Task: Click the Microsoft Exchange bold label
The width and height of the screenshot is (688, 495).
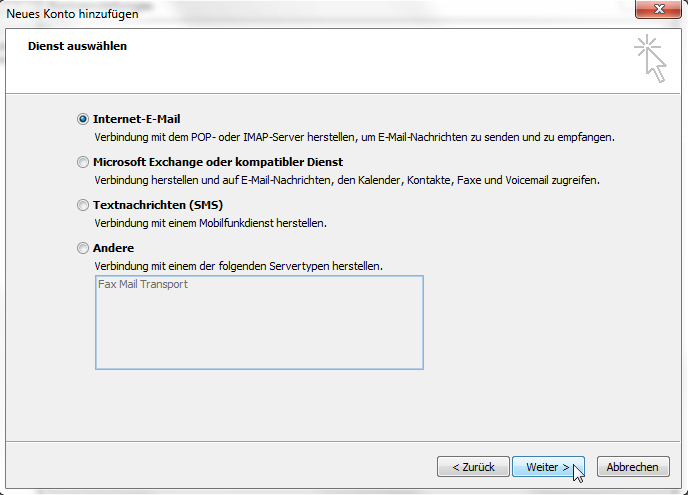Action: coord(218,162)
